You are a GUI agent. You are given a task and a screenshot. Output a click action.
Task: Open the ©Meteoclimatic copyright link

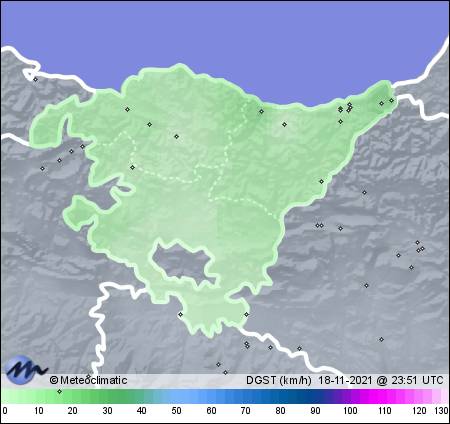pyautogui.click(x=88, y=380)
